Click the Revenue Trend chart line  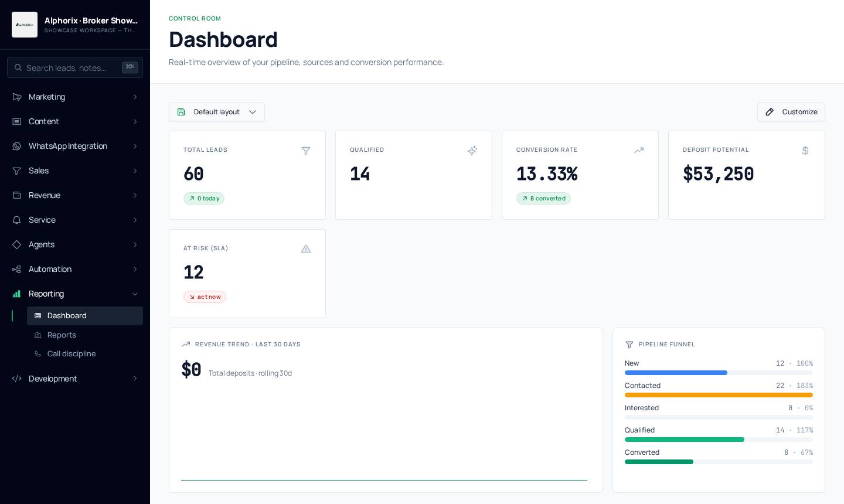[x=384, y=480]
